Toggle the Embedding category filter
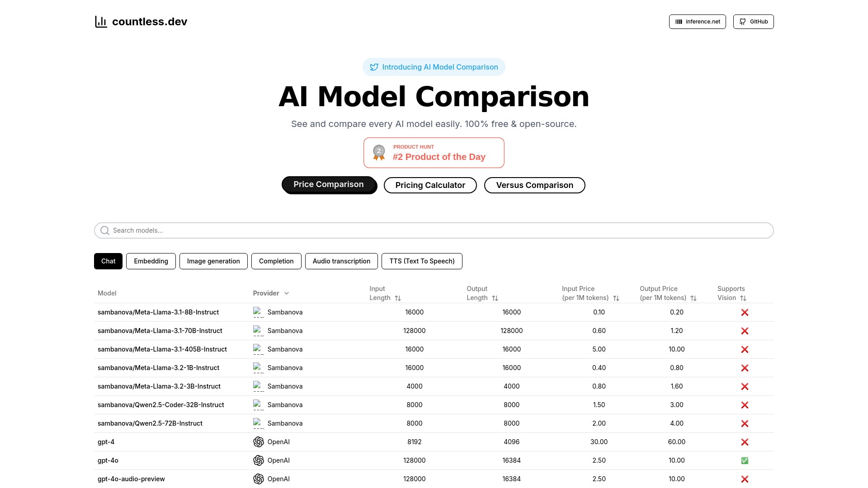This screenshot has width=868, height=488. (x=151, y=261)
